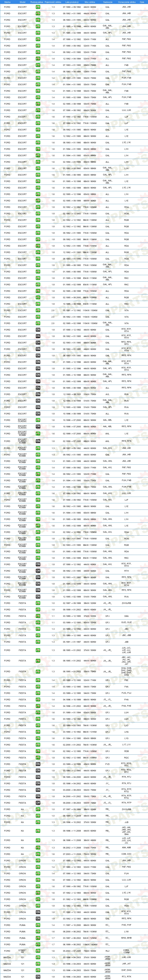Select 'PUMA' model cell in L1W row
The image size is (148, 980).
pos(22,931)
